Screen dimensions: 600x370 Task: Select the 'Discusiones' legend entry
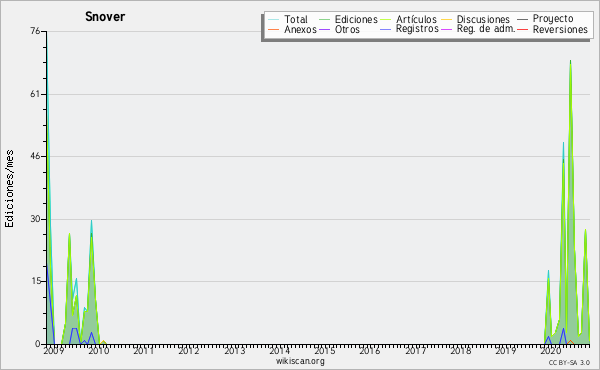tap(483, 19)
